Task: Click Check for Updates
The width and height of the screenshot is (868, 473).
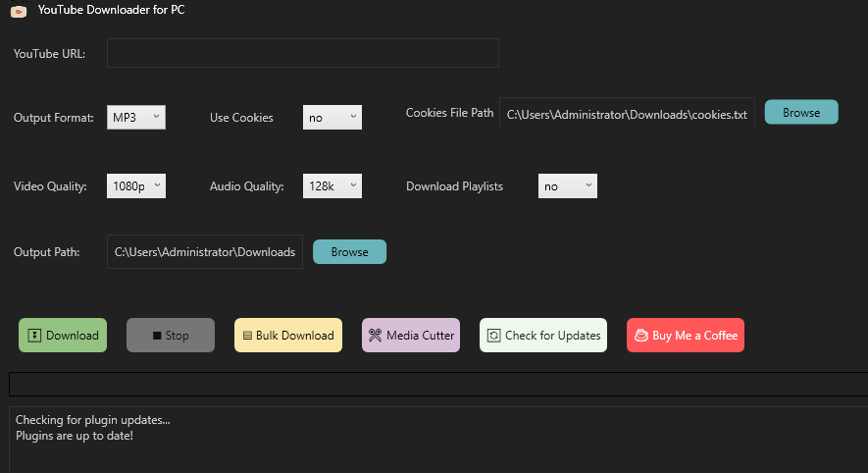Action: [543, 335]
